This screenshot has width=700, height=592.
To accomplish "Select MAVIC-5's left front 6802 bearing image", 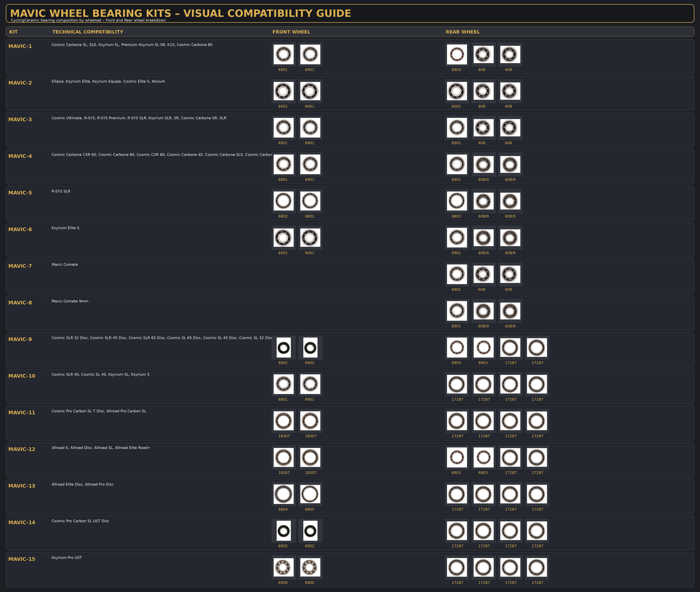I will (x=283, y=201).
